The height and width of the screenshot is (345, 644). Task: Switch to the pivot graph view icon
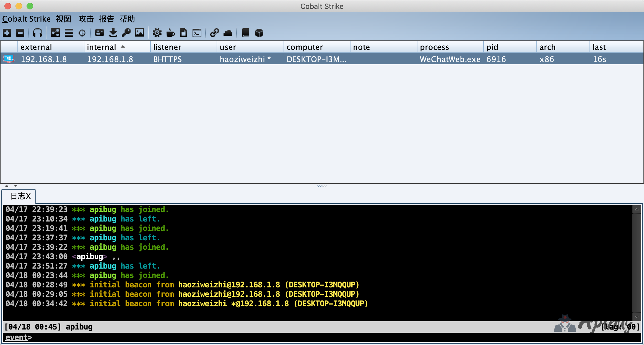coord(55,33)
